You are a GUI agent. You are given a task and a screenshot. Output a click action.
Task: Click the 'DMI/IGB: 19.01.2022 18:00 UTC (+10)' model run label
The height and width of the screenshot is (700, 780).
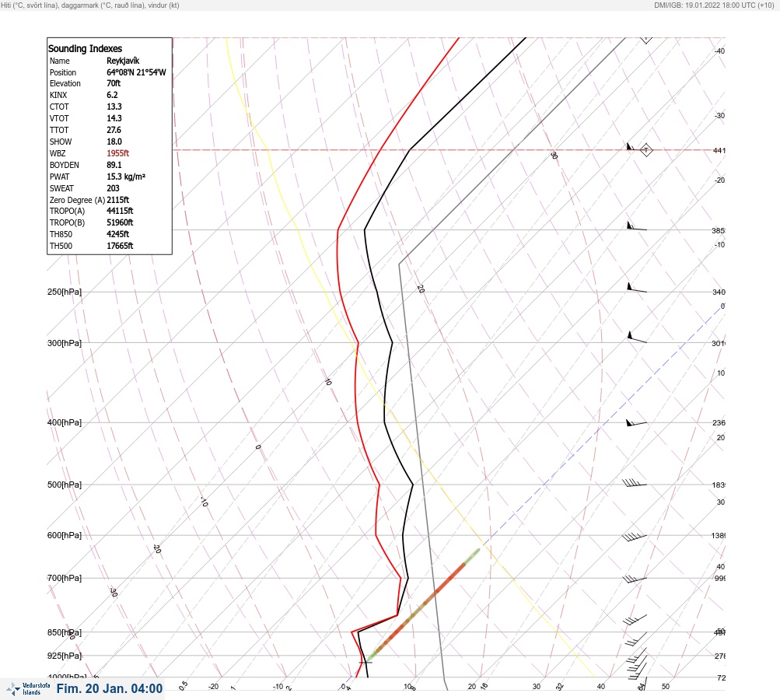click(x=715, y=5)
